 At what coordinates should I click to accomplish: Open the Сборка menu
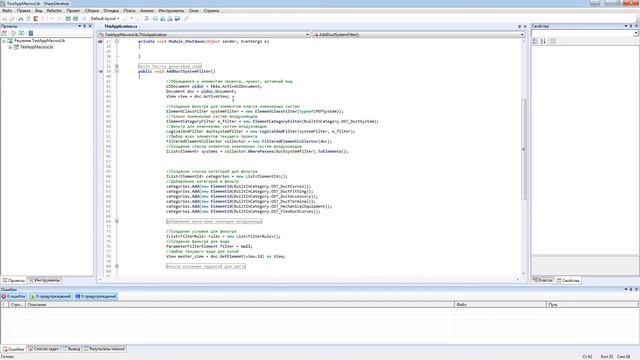(92, 11)
